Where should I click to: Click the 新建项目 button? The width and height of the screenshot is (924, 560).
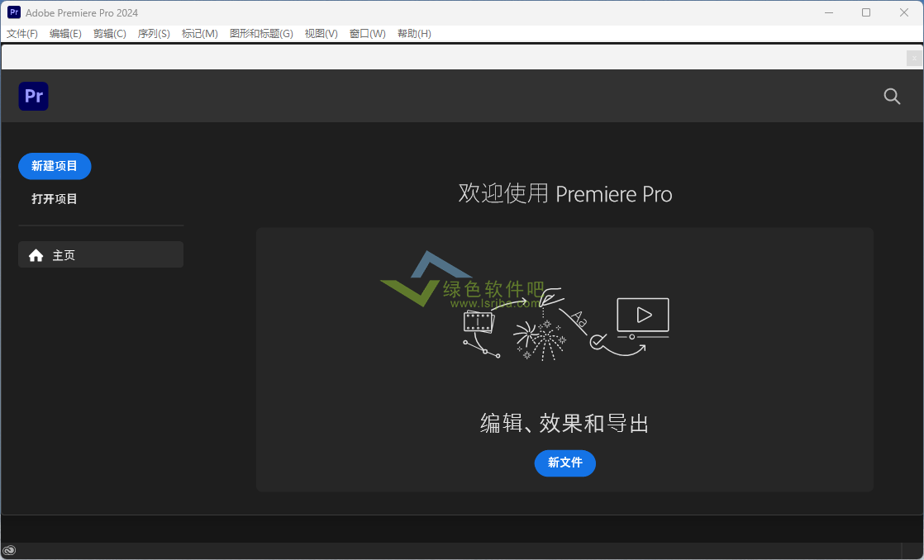[55, 166]
